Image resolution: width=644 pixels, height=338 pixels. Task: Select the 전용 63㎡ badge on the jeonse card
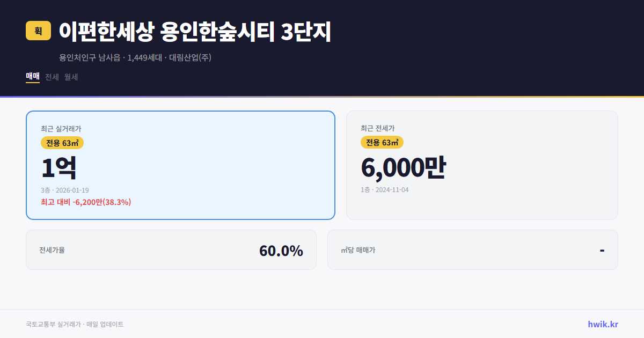pyautogui.click(x=382, y=143)
